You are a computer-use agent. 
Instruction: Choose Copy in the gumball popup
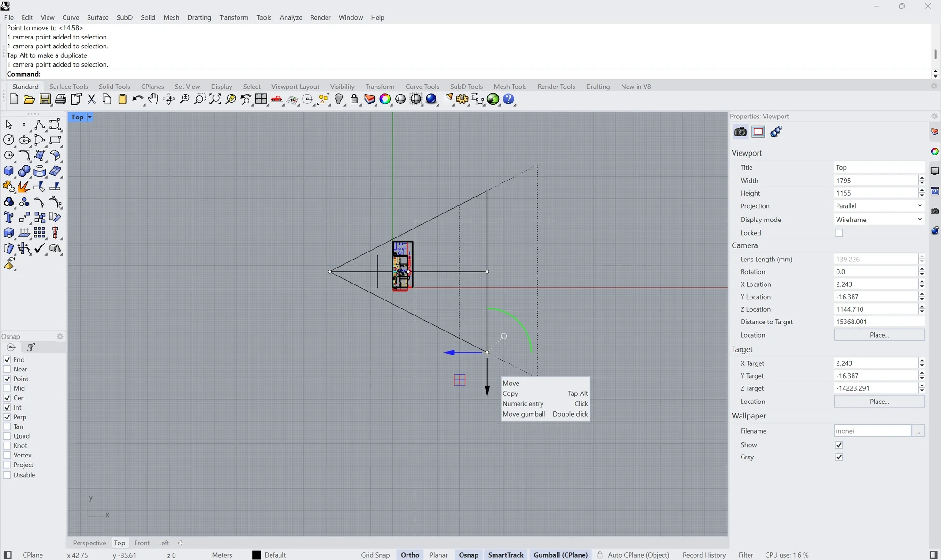tap(545, 394)
